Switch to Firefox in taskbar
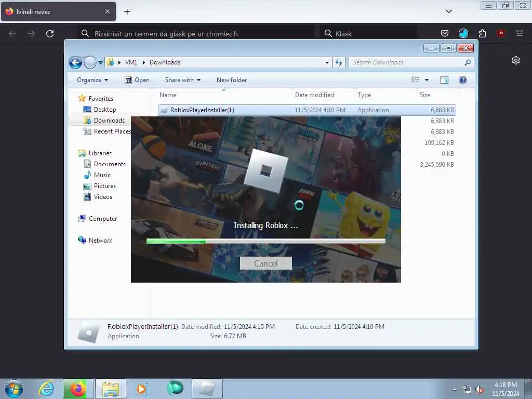Image resolution: width=532 pixels, height=399 pixels. pyautogui.click(x=78, y=389)
